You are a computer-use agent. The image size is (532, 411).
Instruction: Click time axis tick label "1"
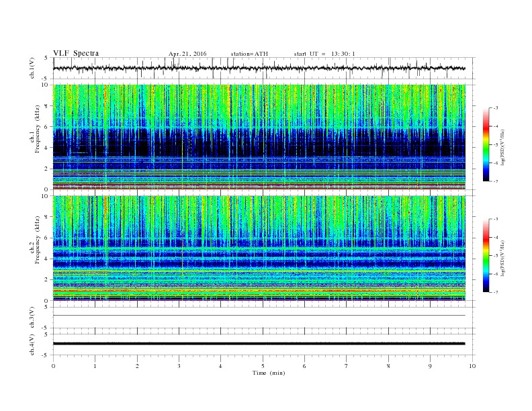[x=95, y=366]
